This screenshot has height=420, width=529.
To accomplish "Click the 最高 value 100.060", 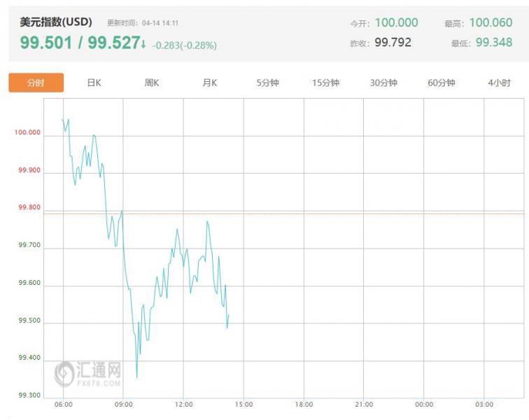I will click(x=491, y=23).
